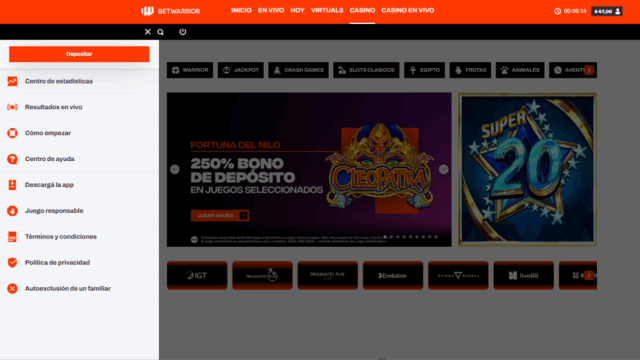Select the first carousel indicator dot
640x360 pixels.
tap(385, 237)
